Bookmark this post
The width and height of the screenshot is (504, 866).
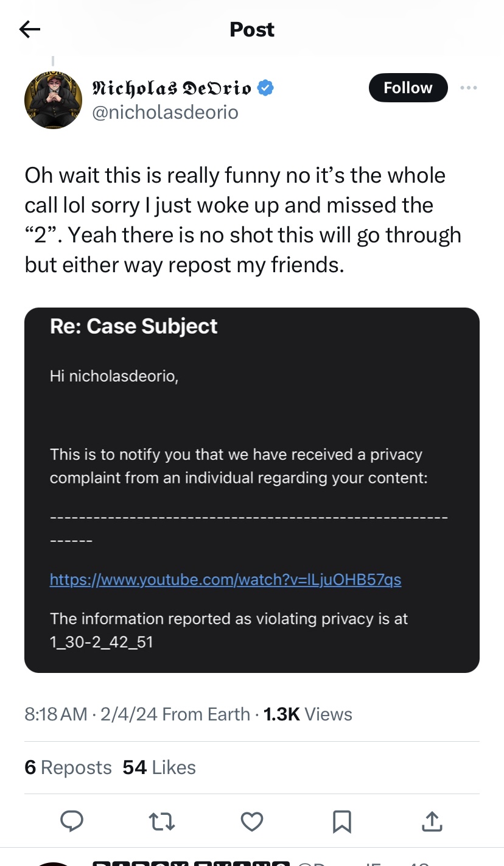pyautogui.click(x=341, y=822)
